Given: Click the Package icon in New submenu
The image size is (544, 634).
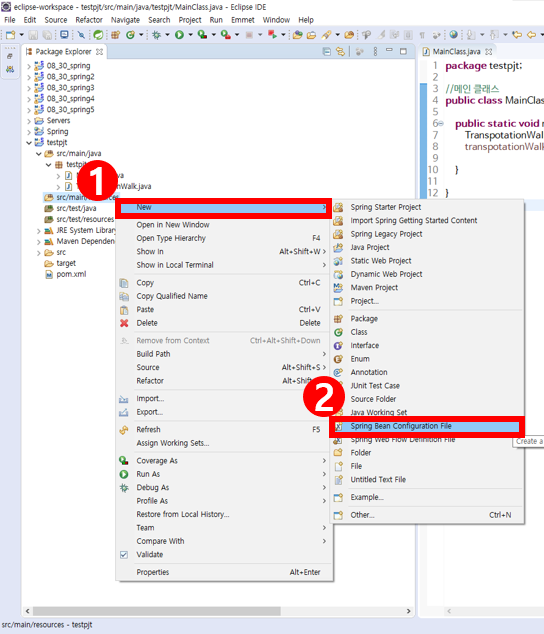Looking at the screenshot, I should click(338, 319).
